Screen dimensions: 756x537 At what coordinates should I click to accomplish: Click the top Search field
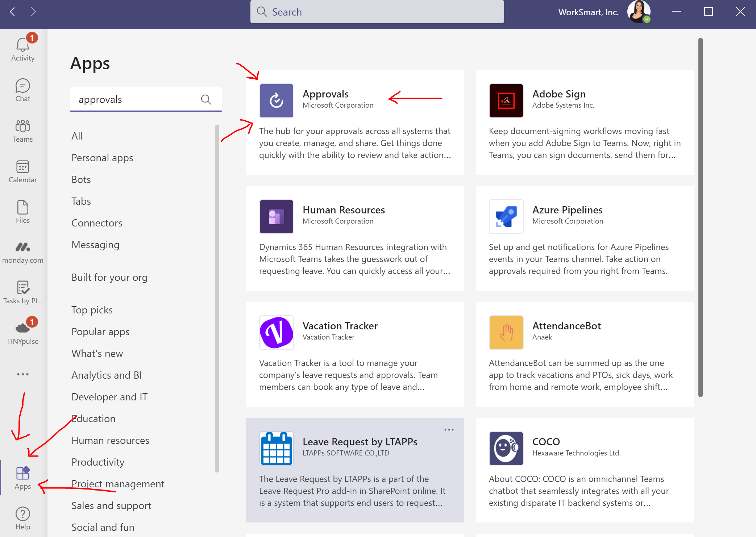(x=377, y=12)
